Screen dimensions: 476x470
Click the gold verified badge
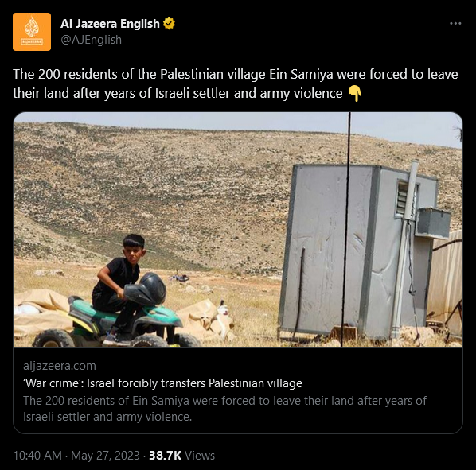[x=169, y=24]
